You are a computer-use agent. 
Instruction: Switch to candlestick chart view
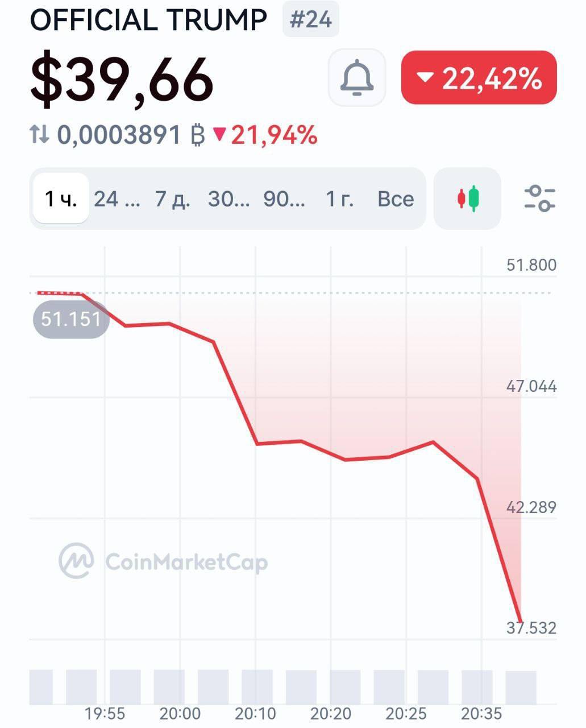467,199
